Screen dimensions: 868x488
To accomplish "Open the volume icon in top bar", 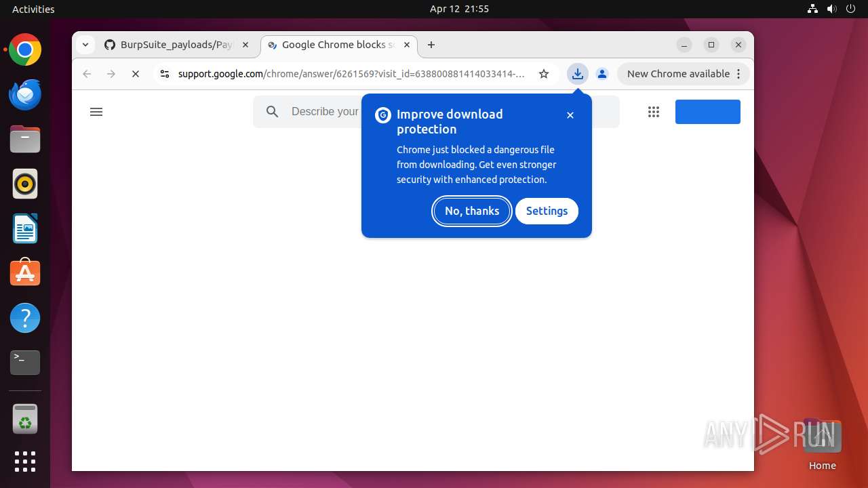I will pos(832,9).
